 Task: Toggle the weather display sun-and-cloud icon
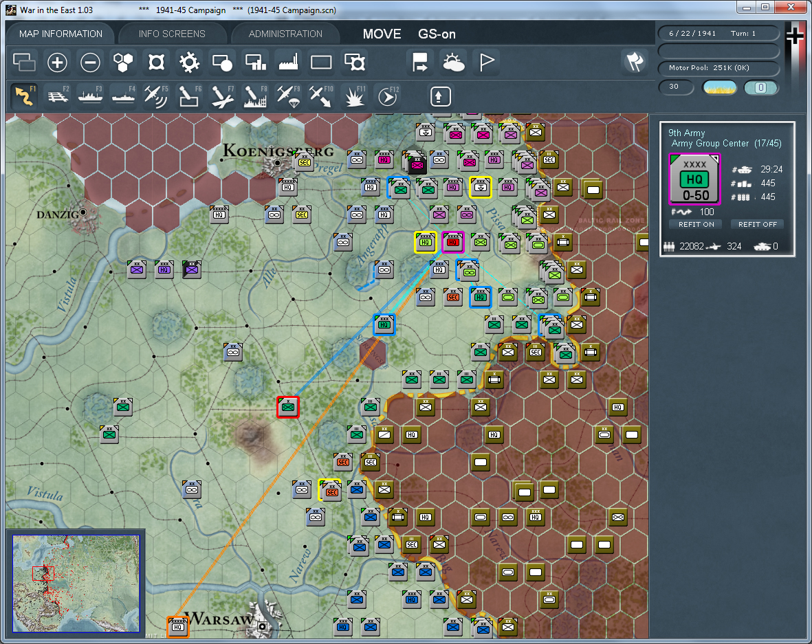click(x=453, y=63)
